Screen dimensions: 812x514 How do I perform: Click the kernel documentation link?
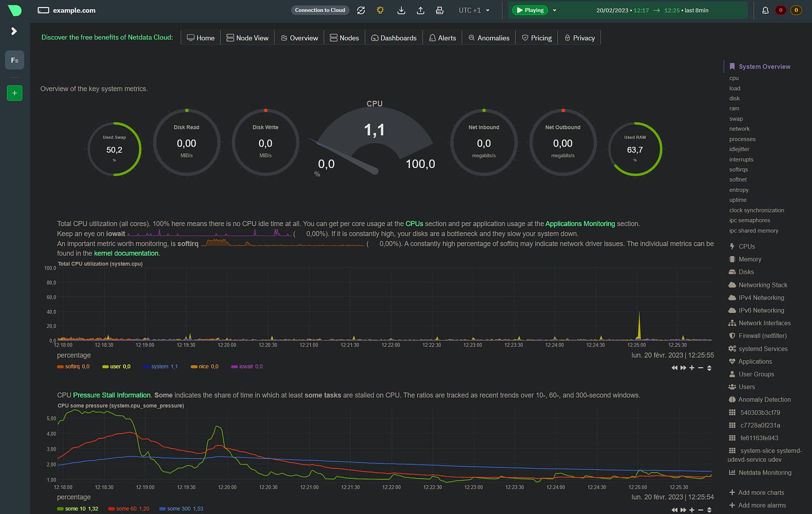(x=126, y=254)
